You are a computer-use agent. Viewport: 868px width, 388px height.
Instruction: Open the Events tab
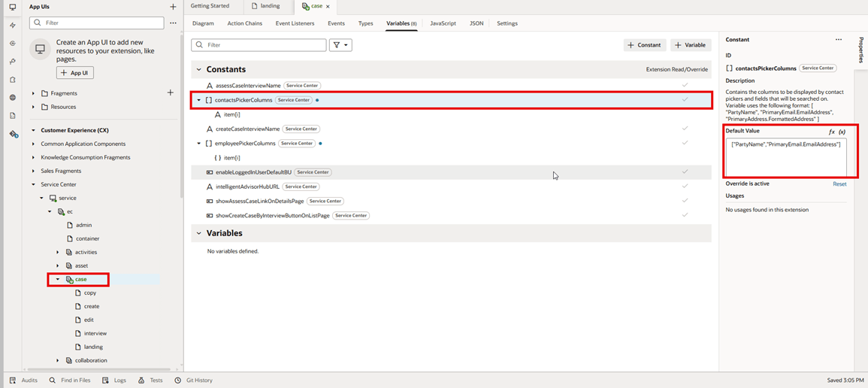(x=336, y=24)
